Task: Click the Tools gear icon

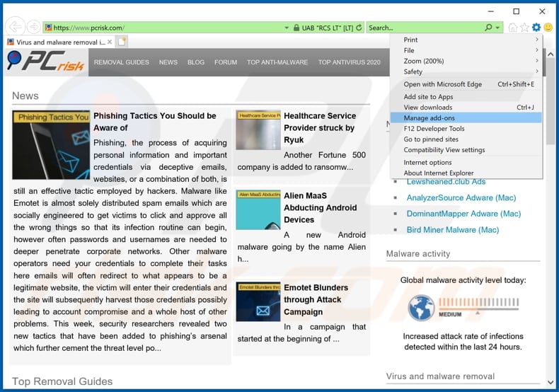Action: coord(536,27)
